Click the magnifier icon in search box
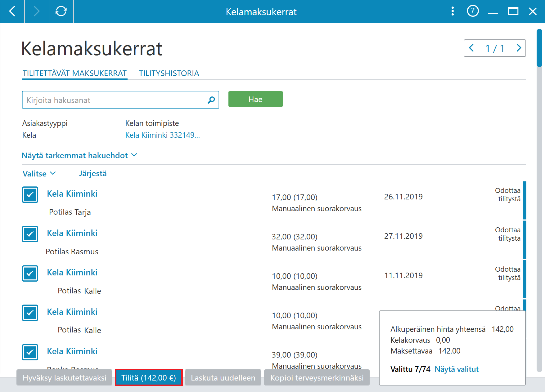The image size is (545, 392). [x=211, y=100]
